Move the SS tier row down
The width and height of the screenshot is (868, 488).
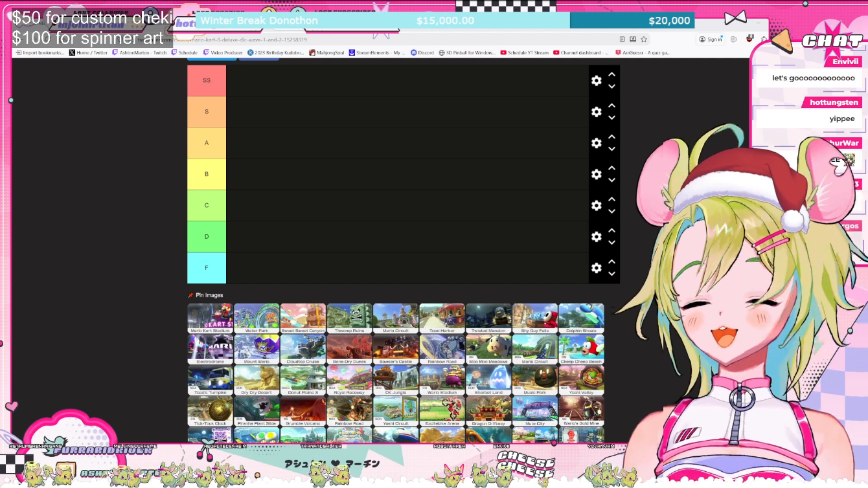[x=611, y=87]
